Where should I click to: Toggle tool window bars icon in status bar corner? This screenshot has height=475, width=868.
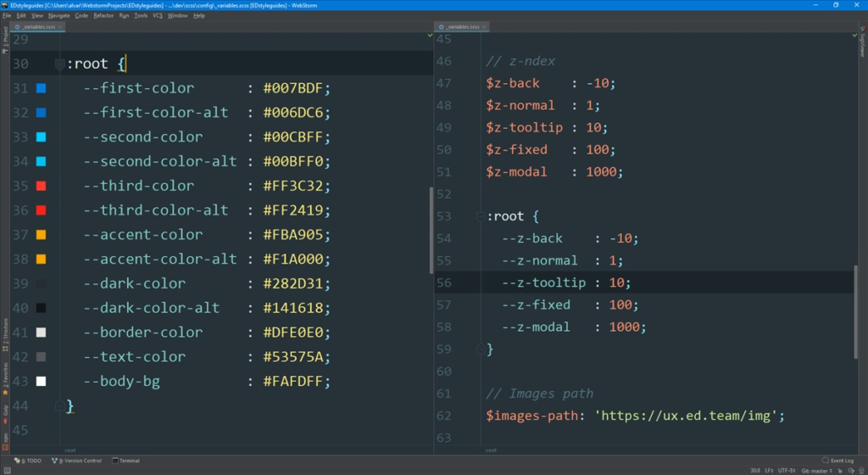pyautogui.click(x=5, y=470)
